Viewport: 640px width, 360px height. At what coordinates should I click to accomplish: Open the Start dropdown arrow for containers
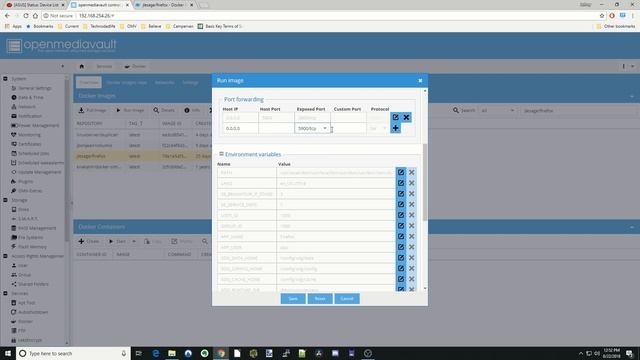[x=134, y=241]
